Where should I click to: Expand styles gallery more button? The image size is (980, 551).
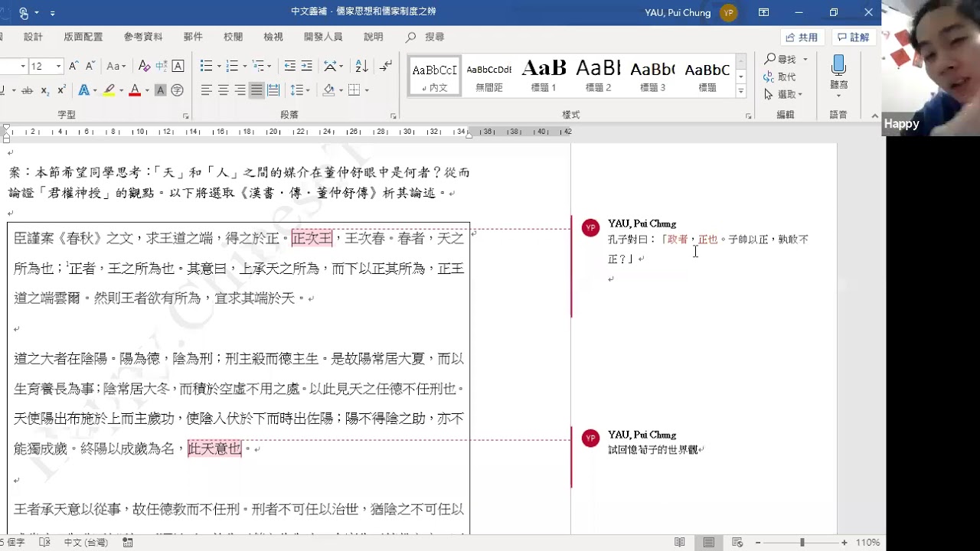pyautogui.click(x=740, y=92)
